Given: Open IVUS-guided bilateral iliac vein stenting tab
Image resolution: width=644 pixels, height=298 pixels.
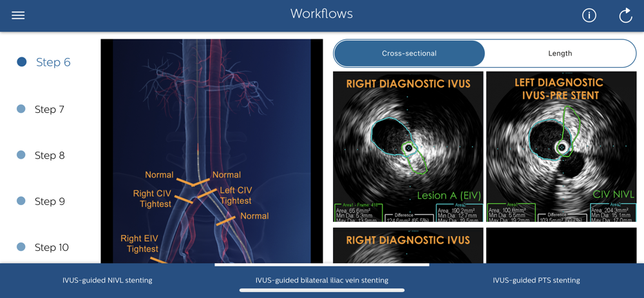Looking at the screenshot, I should 321,281.
